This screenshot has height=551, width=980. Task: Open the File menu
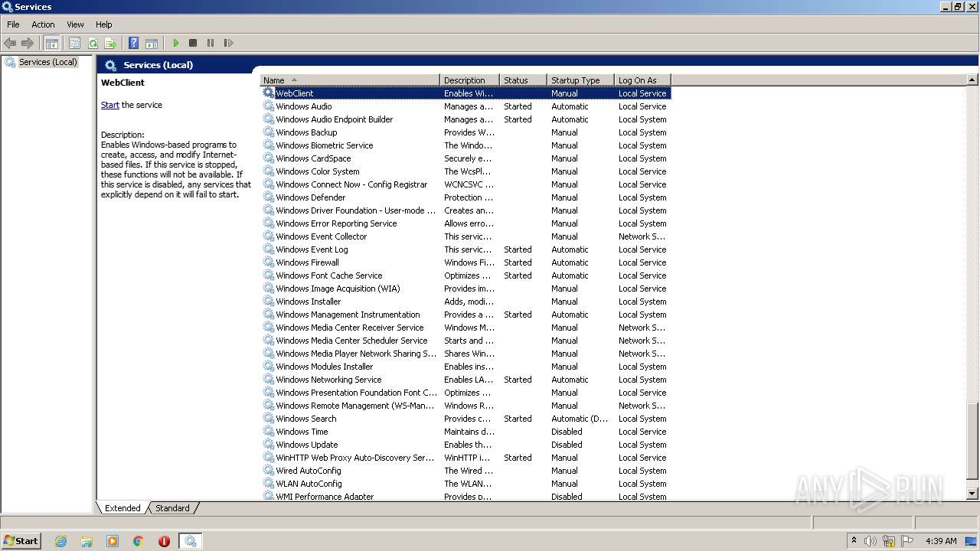[13, 24]
